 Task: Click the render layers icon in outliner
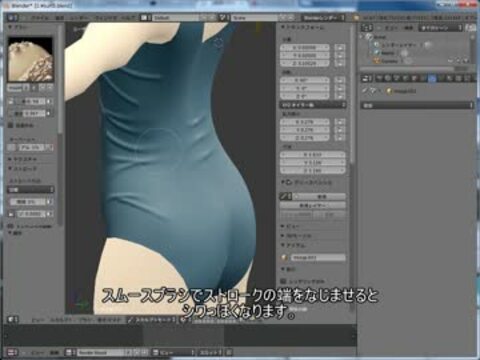(376, 45)
